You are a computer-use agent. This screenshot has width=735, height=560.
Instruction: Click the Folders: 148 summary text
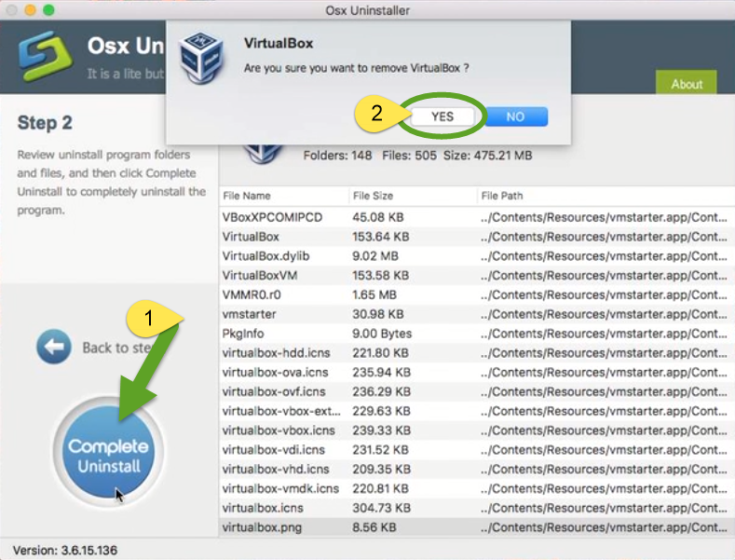(337, 156)
